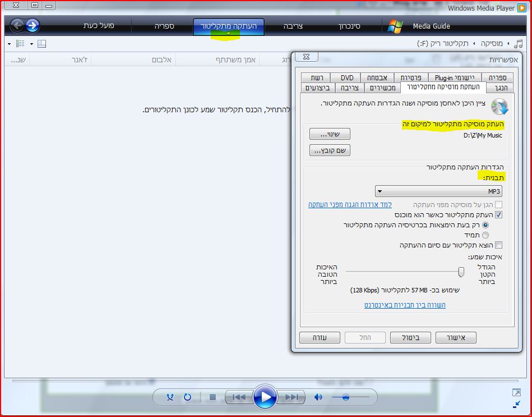Viewport: 532px width, 417px height.
Task: Switch to the privacy (פרטיות) options tab
Action: pos(410,78)
